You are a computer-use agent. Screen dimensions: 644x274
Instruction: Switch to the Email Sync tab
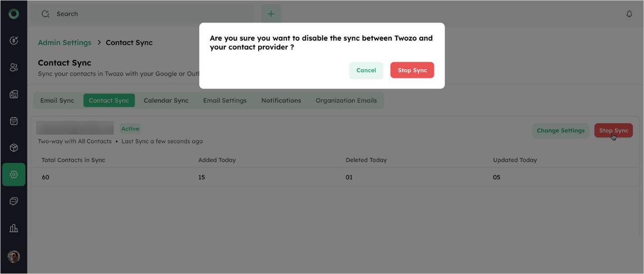click(57, 100)
